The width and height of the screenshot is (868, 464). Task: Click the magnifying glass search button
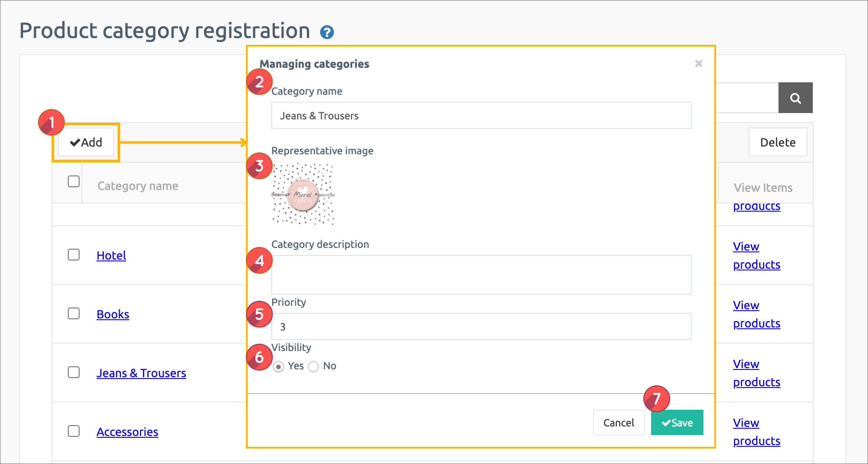(x=795, y=98)
